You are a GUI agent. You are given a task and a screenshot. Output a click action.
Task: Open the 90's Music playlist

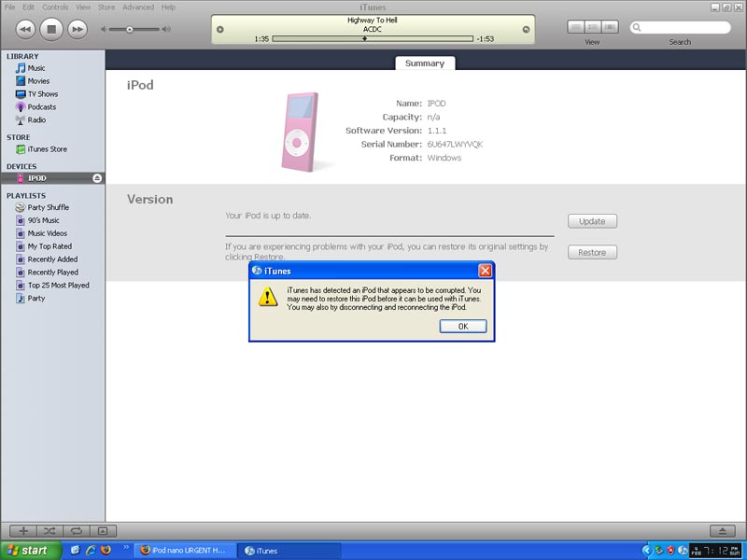coord(44,220)
